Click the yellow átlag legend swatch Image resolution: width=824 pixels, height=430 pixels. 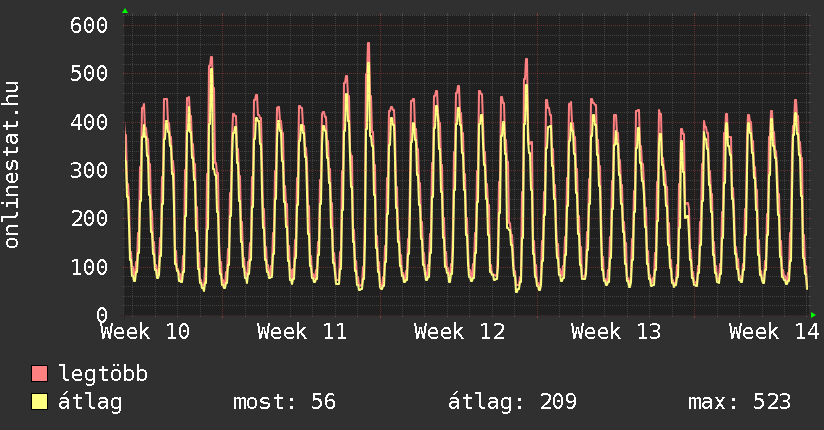[x=40, y=402]
